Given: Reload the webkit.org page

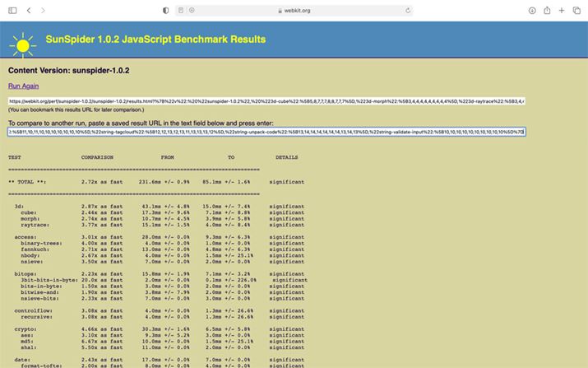Looking at the screenshot, I should pos(408,11).
